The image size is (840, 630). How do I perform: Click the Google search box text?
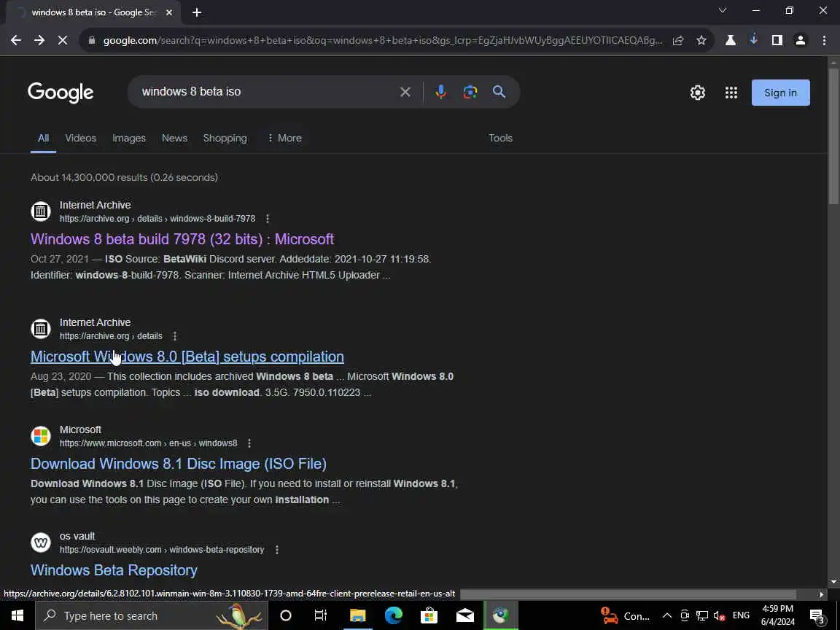(191, 92)
